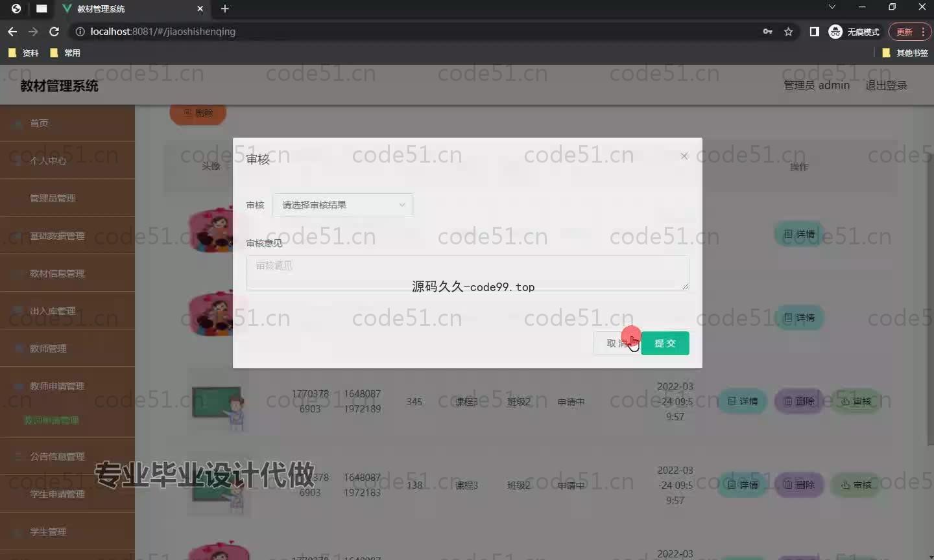
Task: Open the 个人中心 sidebar menu item
Action: (67, 161)
